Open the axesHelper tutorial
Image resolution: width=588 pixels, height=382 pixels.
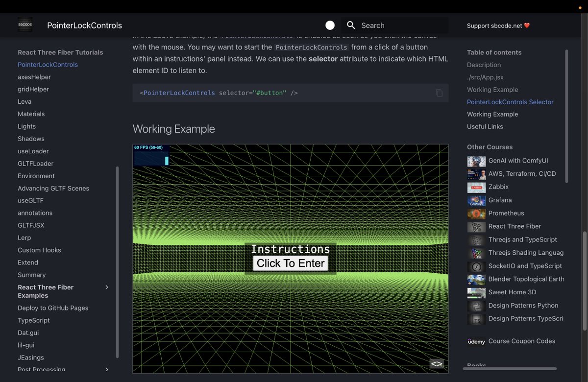(34, 77)
